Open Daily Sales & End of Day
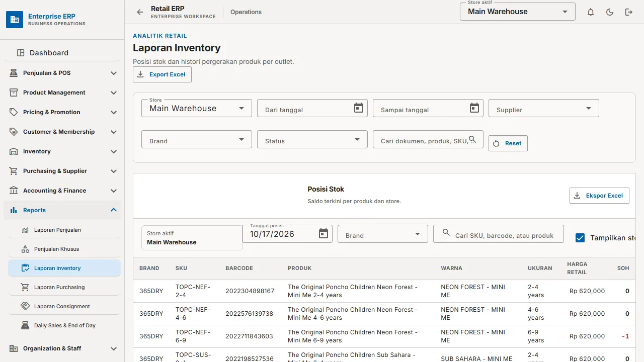Image resolution: width=644 pixels, height=362 pixels. [64, 325]
